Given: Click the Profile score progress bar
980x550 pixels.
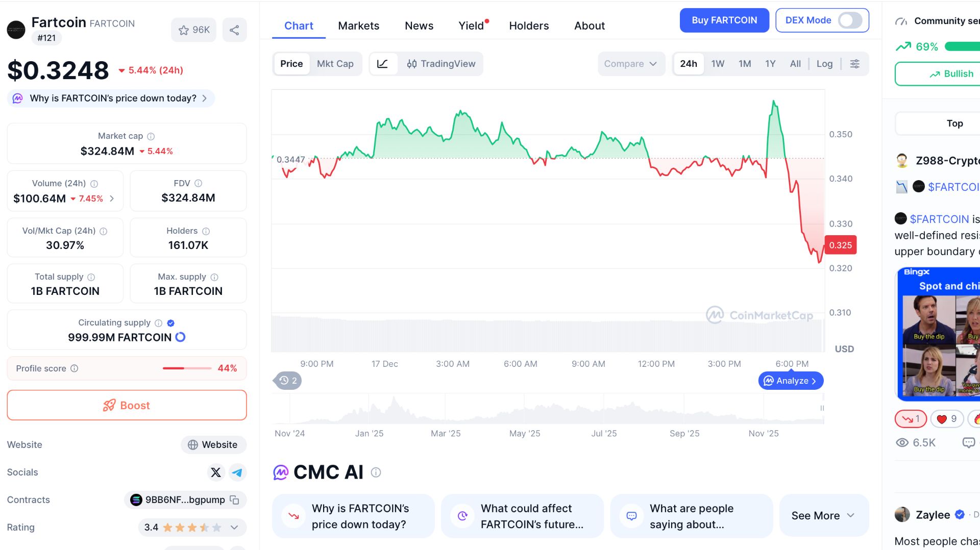Looking at the screenshot, I should [x=187, y=368].
